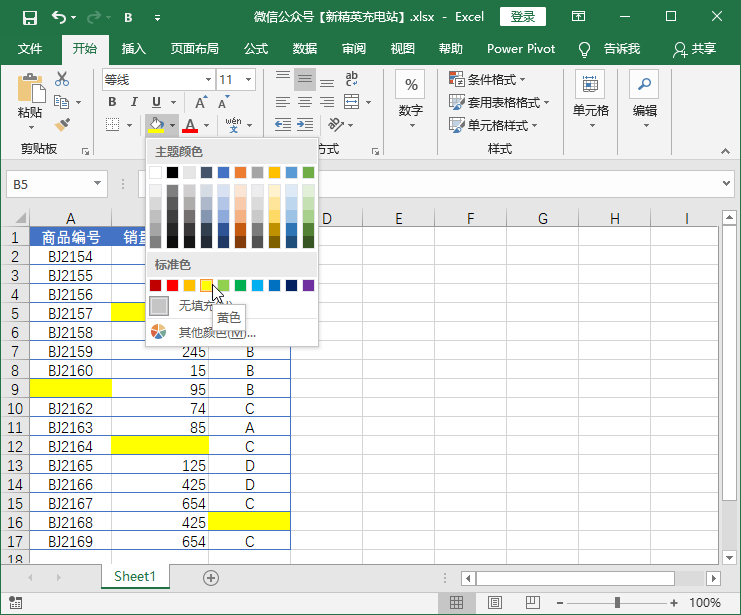The height and width of the screenshot is (615, 741).
Task: Click the Align Right icon
Action: pos(327,102)
